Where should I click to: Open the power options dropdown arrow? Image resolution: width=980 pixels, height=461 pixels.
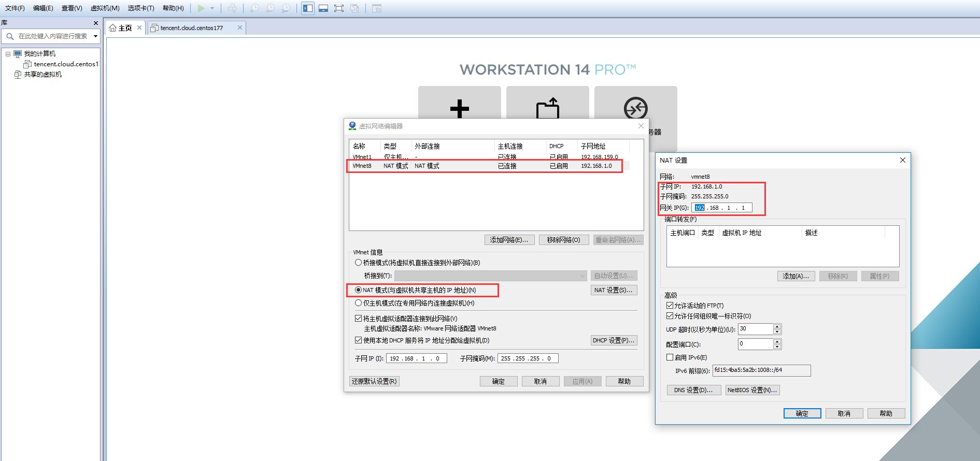tap(212, 8)
